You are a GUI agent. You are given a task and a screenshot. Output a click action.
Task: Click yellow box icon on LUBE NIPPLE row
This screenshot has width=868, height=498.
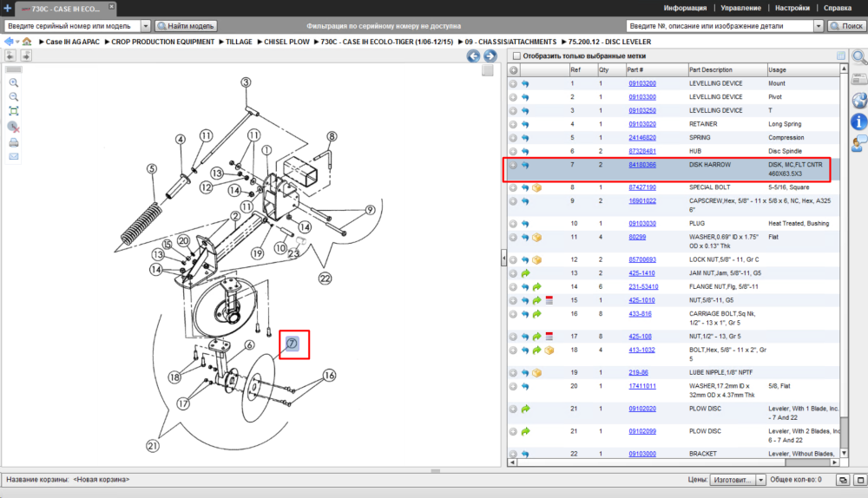point(536,373)
